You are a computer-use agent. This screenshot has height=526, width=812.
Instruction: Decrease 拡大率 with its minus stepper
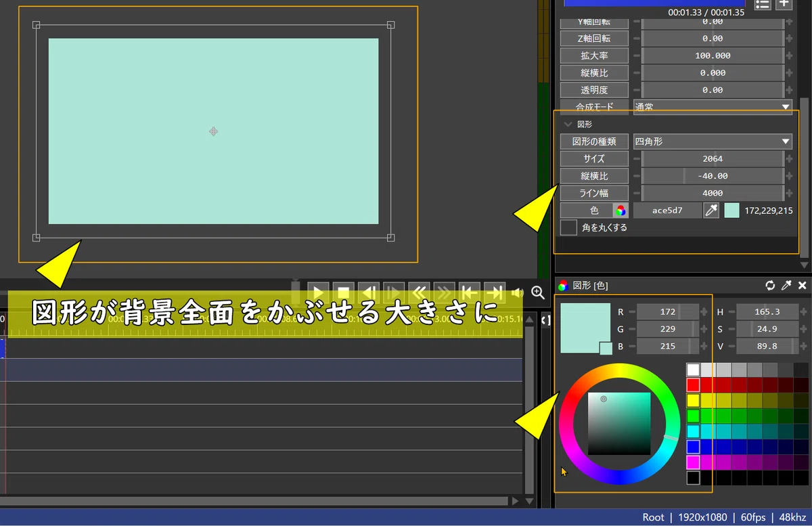coord(636,56)
